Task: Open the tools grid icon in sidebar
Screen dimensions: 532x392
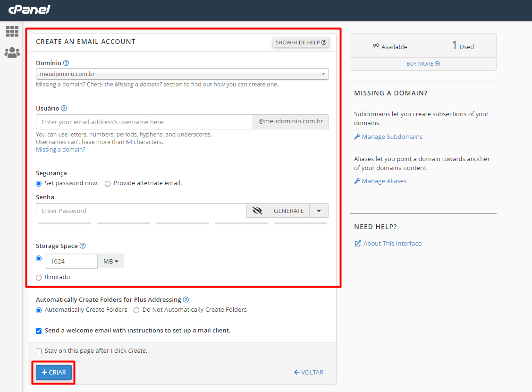Action: (x=12, y=31)
